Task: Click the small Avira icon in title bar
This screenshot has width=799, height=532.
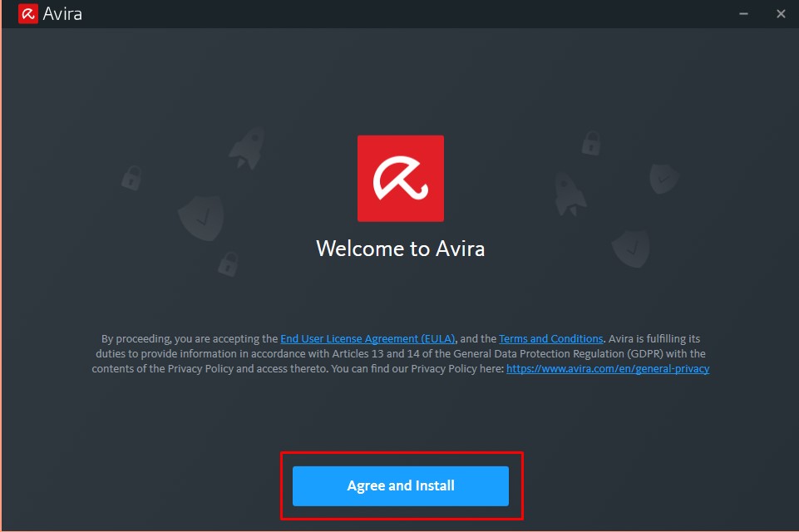Action: pos(27,14)
